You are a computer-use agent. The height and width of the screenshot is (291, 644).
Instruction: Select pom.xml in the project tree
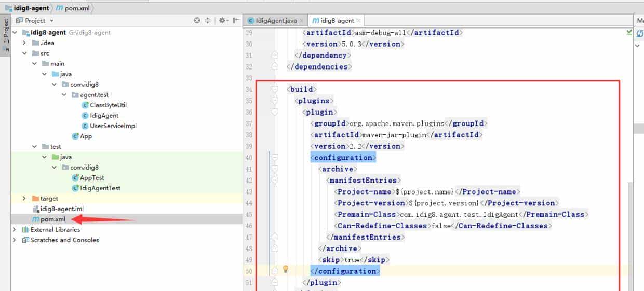52,219
